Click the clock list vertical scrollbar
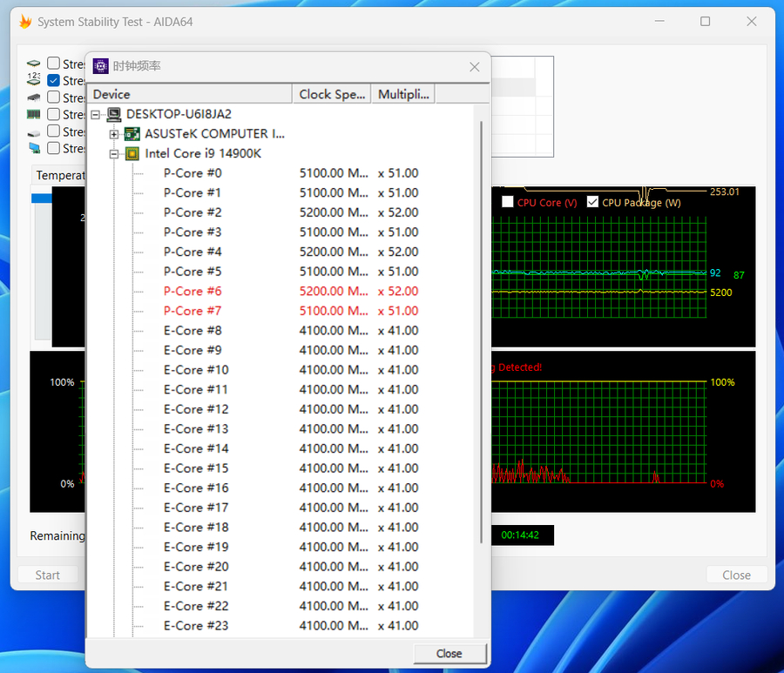Screen dimensions: 784x673 tap(481, 331)
